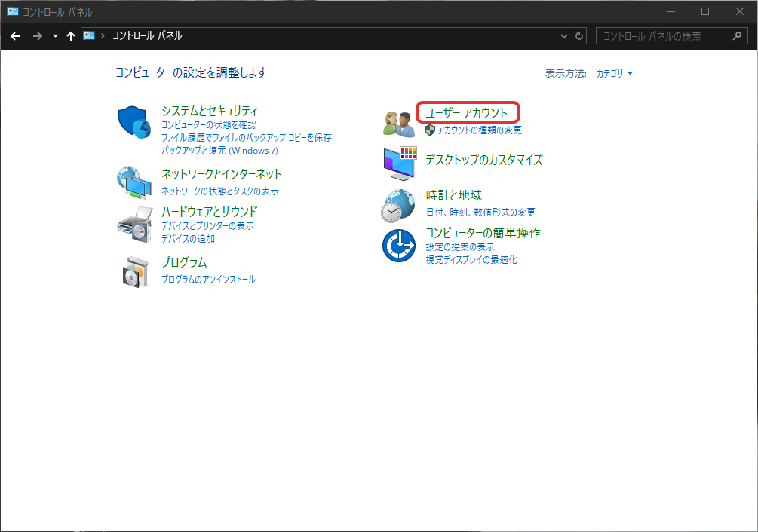Click the Network and Internet globe icon
This screenshot has height=532, width=758.
tap(134, 182)
